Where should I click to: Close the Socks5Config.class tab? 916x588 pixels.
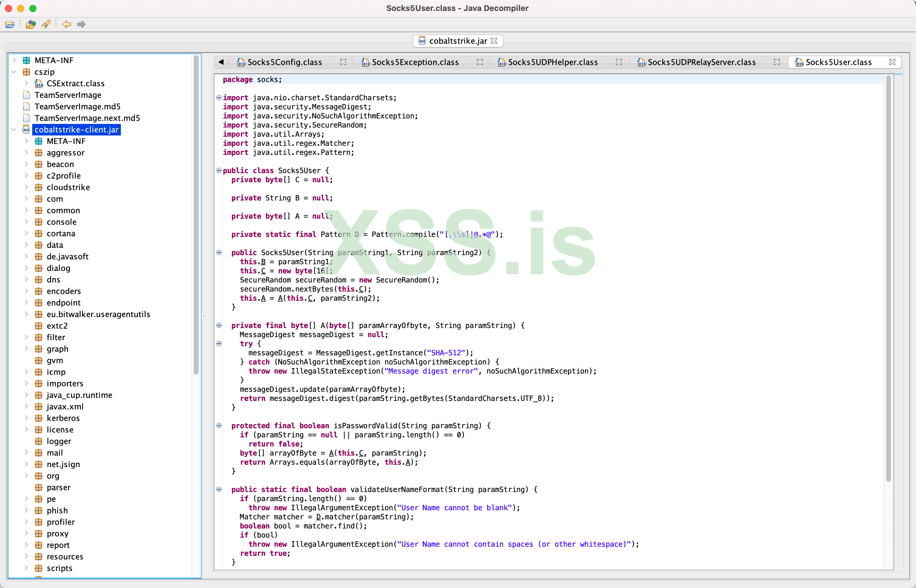(343, 62)
